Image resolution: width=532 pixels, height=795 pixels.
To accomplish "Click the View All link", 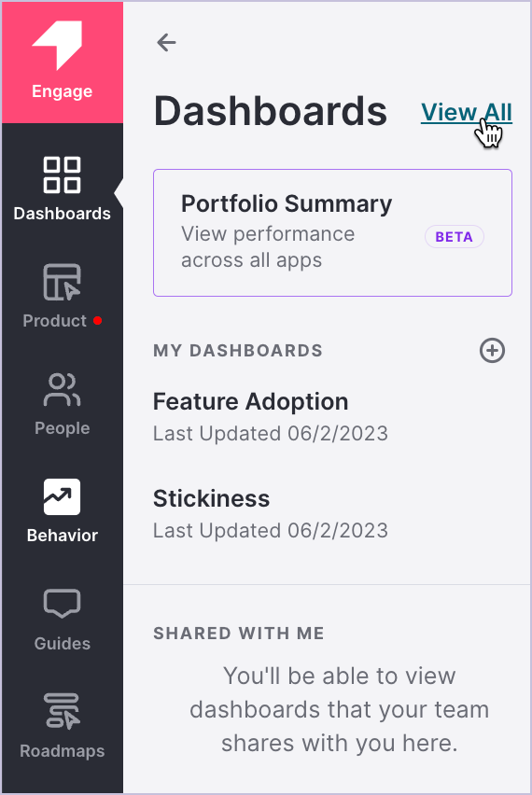I will (x=467, y=112).
